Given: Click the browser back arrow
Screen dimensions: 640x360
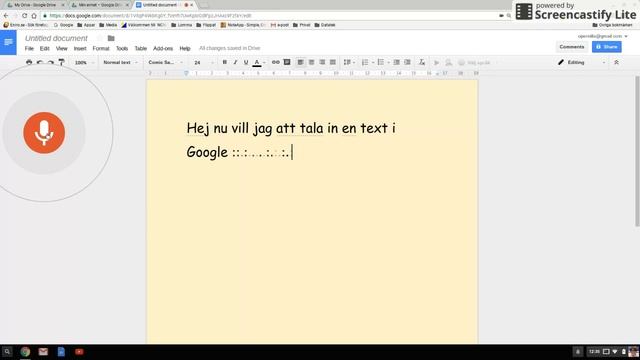Looking at the screenshot, I should click(6, 16).
